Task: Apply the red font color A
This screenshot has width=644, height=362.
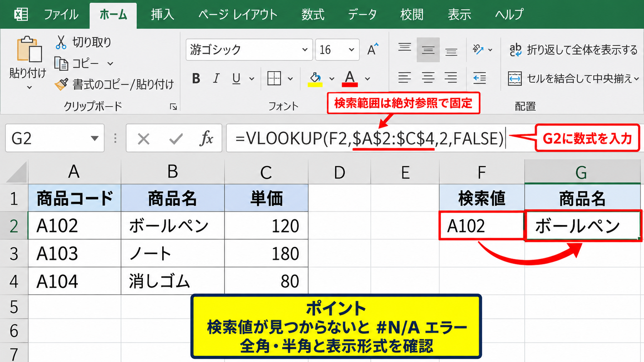Action: tap(350, 78)
